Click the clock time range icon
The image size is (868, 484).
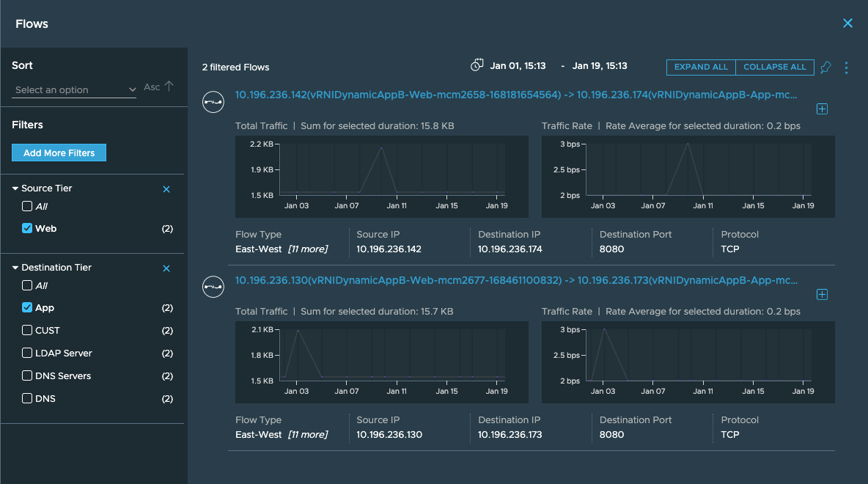(477, 65)
